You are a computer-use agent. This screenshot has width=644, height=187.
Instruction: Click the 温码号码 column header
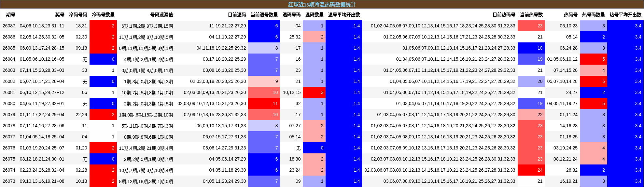coord(291,15)
